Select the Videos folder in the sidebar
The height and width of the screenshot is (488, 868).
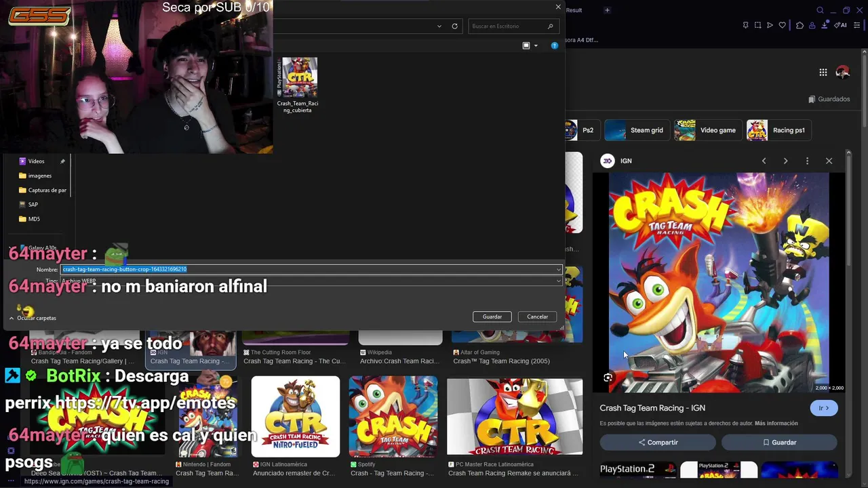coord(36,161)
